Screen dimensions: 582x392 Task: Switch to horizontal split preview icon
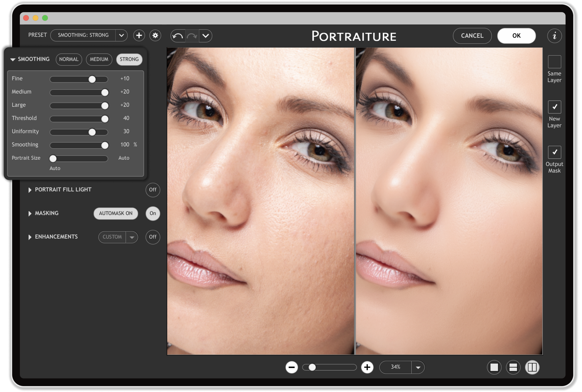tap(513, 367)
